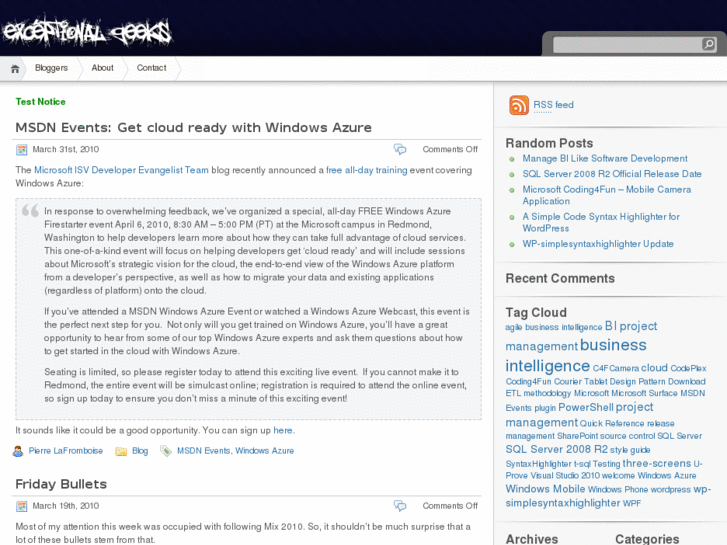This screenshot has width=727, height=545.
Task: Focus the search input field
Action: (x=628, y=45)
